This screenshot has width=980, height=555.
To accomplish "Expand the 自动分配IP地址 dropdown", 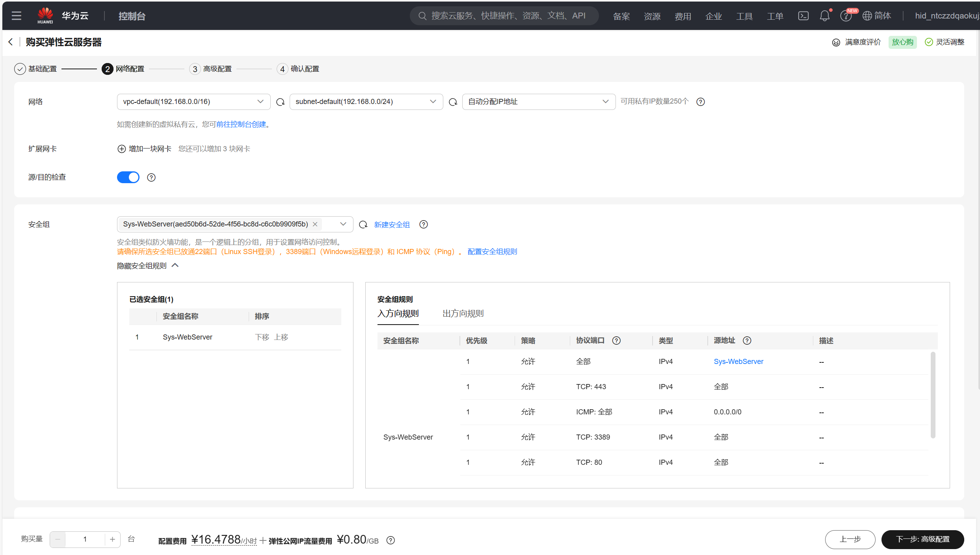I will pyautogui.click(x=538, y=102).
